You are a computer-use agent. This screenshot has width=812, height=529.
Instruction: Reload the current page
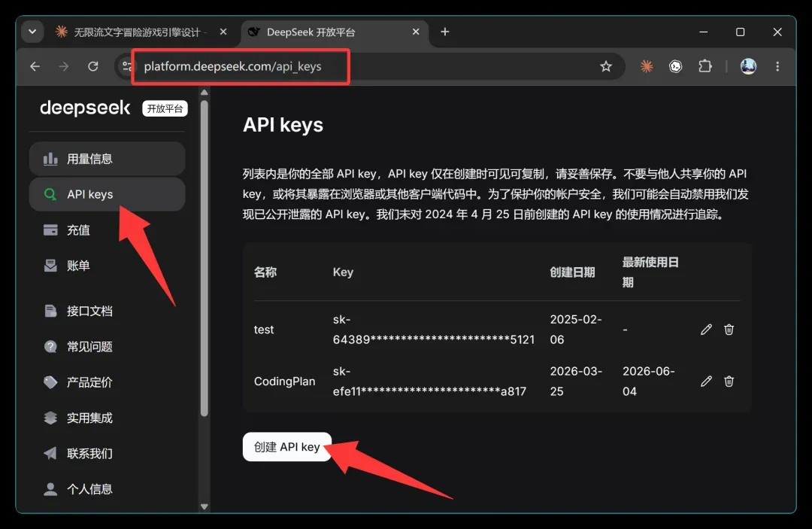[93, 66]
